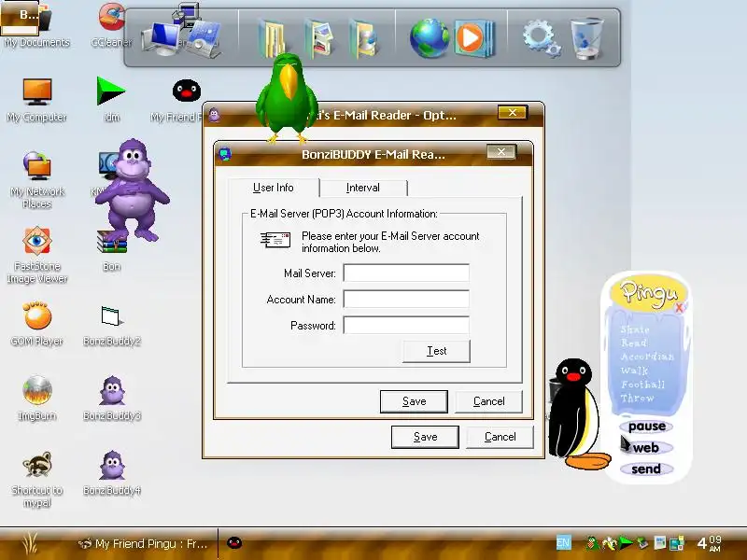747x560 pixels.
Task: Click the EN language indicator
Action: coord(563,543)
